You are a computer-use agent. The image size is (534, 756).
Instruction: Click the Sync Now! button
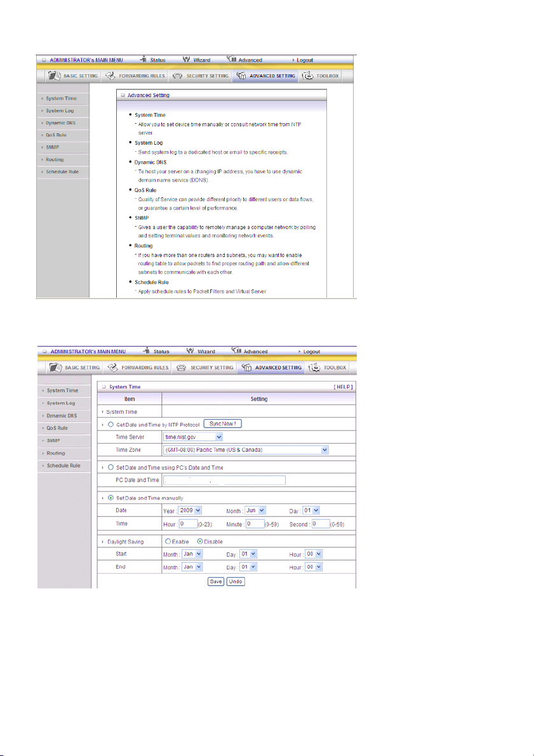222,424
